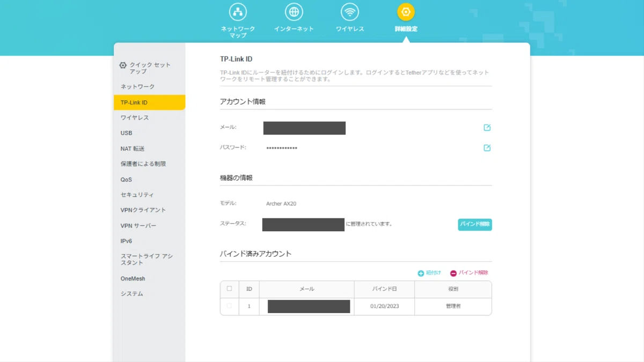
Task: Open VPN サーバー sidebar item
Action: (150, 226)
